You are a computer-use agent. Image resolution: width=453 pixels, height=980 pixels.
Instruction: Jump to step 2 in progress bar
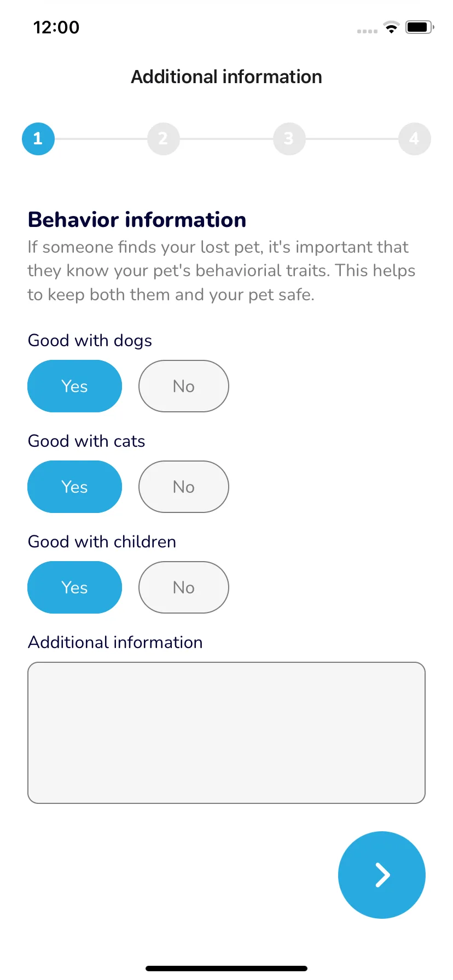click(x=164, y=139)
